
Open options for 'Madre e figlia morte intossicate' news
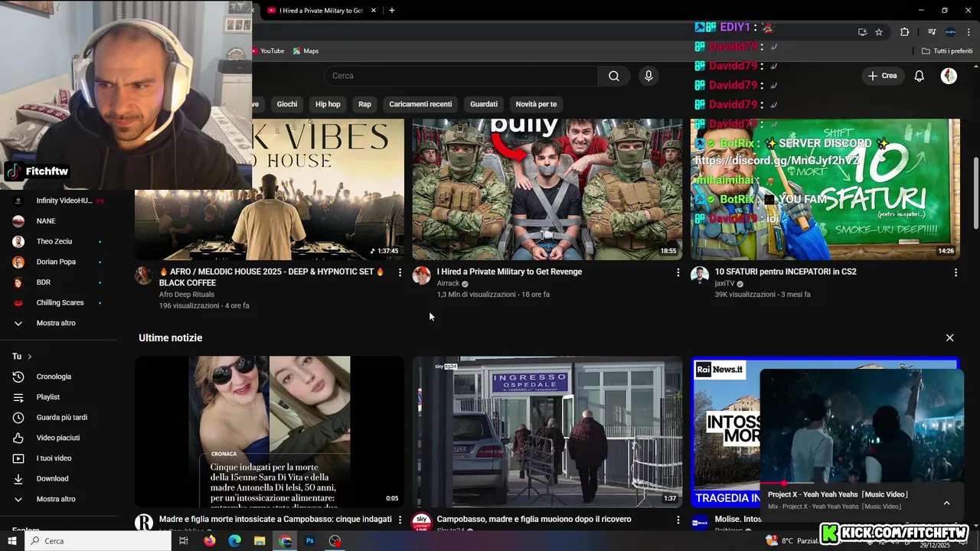[x=400, y=520]
